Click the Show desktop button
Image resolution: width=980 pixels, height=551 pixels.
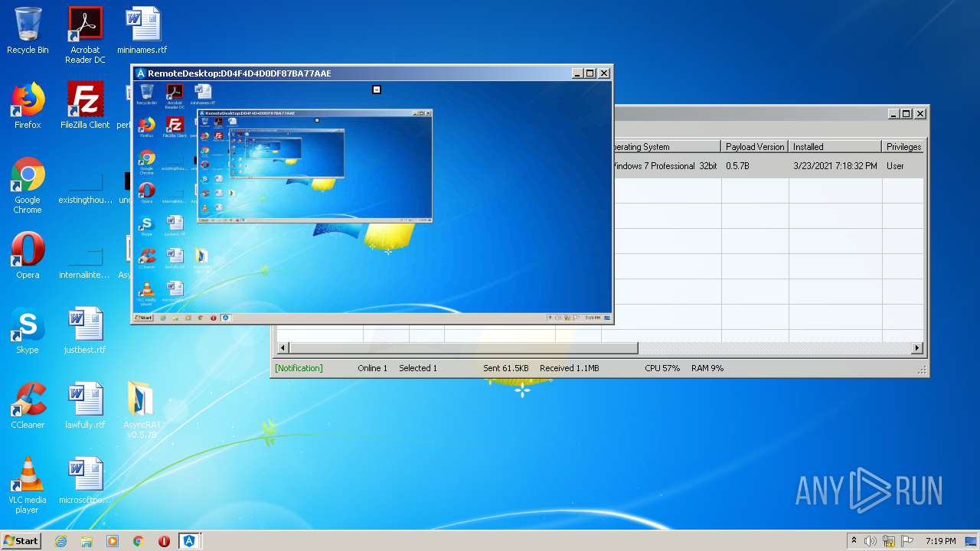click(971, 541)
